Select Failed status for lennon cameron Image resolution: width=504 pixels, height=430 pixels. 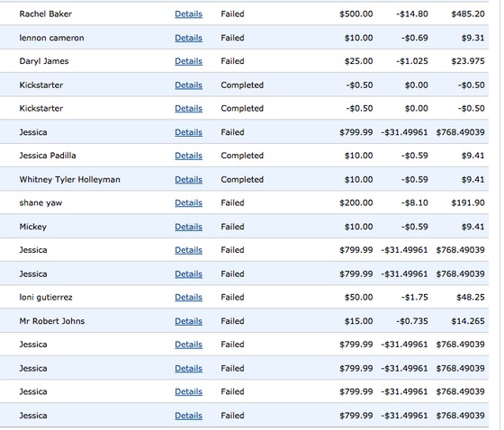point(232,38)
